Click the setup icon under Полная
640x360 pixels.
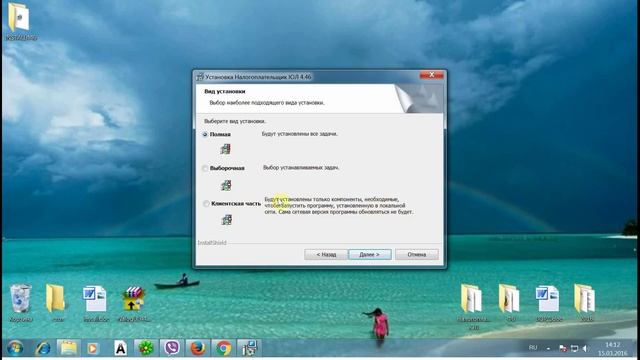pyautogui.click(x=226, y=149)
